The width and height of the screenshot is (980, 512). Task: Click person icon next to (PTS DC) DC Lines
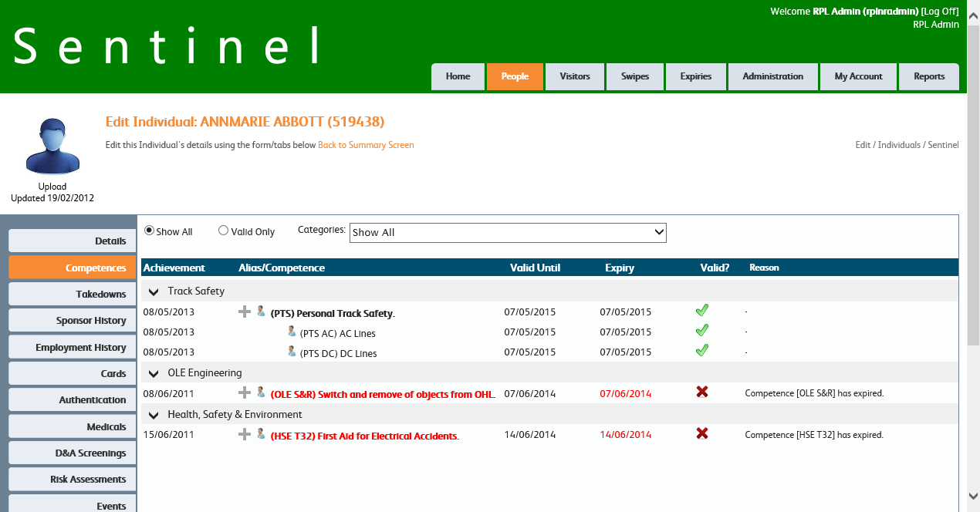pyautogui.click(x=292, y=352)
